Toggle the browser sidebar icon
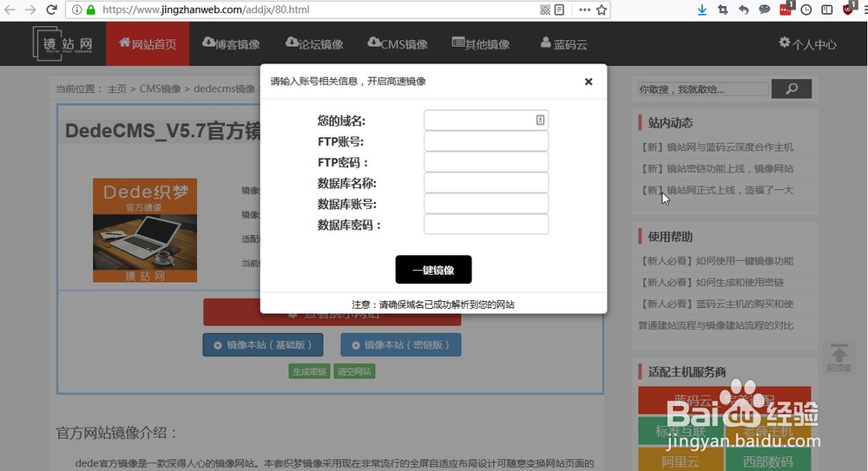 pyautogui.click(x=827, y=10)
